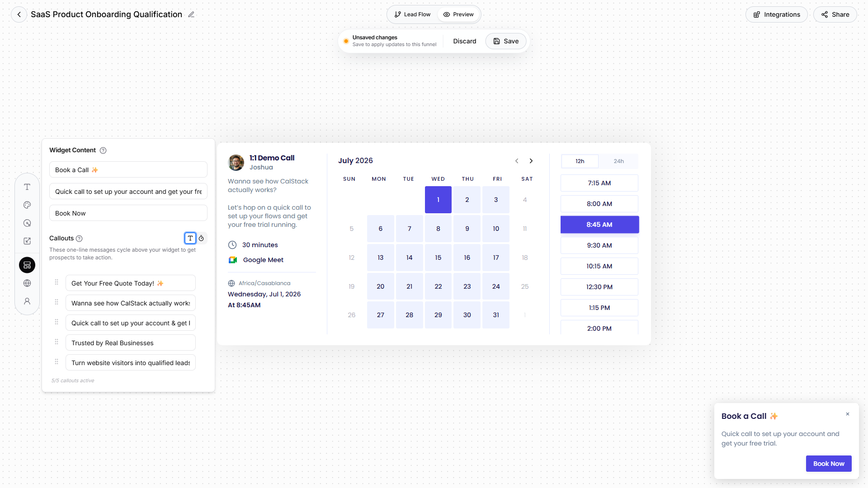Screen dimensions: 868x488
Task: Edit the 'Book a Call' title field
Action: pos(128,170)
